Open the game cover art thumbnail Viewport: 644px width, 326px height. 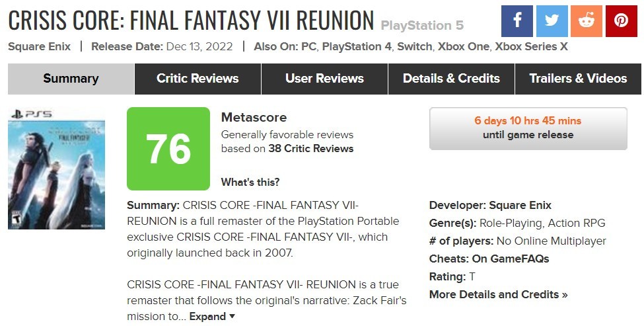point(56,169)
